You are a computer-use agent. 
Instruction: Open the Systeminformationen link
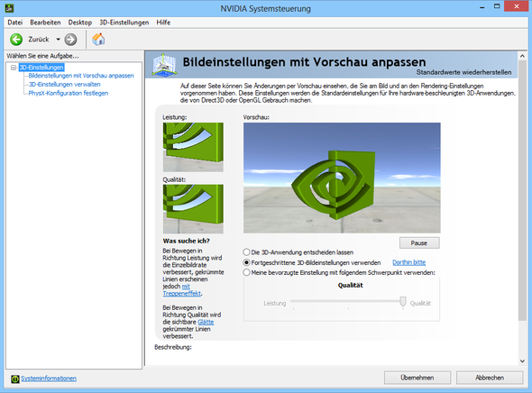(x=49, y=379)
